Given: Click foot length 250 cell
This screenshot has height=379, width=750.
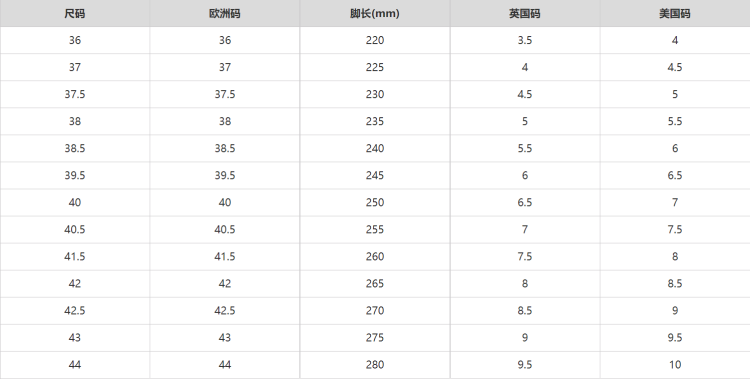Looking at the screenshot, I should 375,202.
